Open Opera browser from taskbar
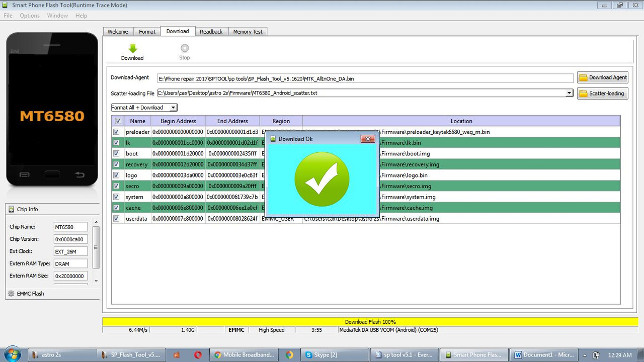Image resolution: width=644 pixels, height=362 pixels. (198, 354)
